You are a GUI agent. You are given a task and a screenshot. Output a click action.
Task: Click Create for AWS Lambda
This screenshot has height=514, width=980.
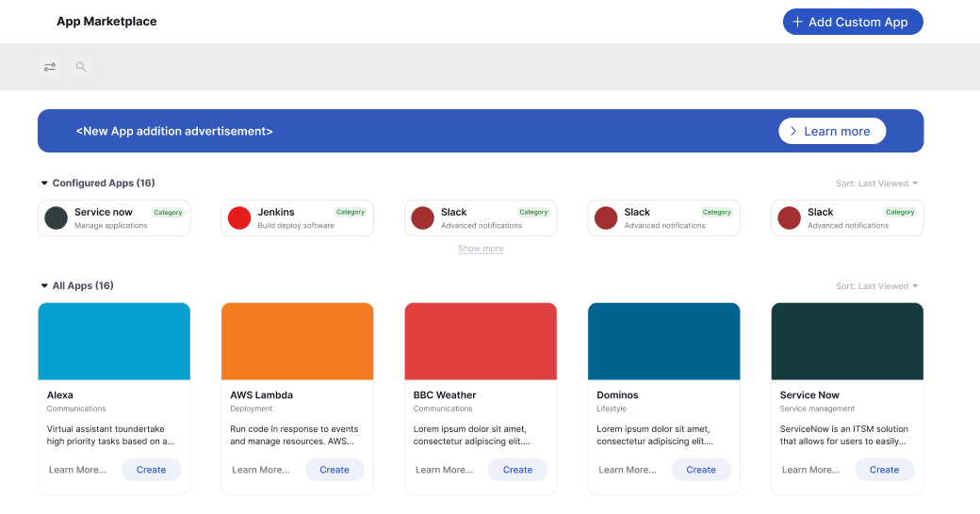pyautogui.click(x=335, y=470)
